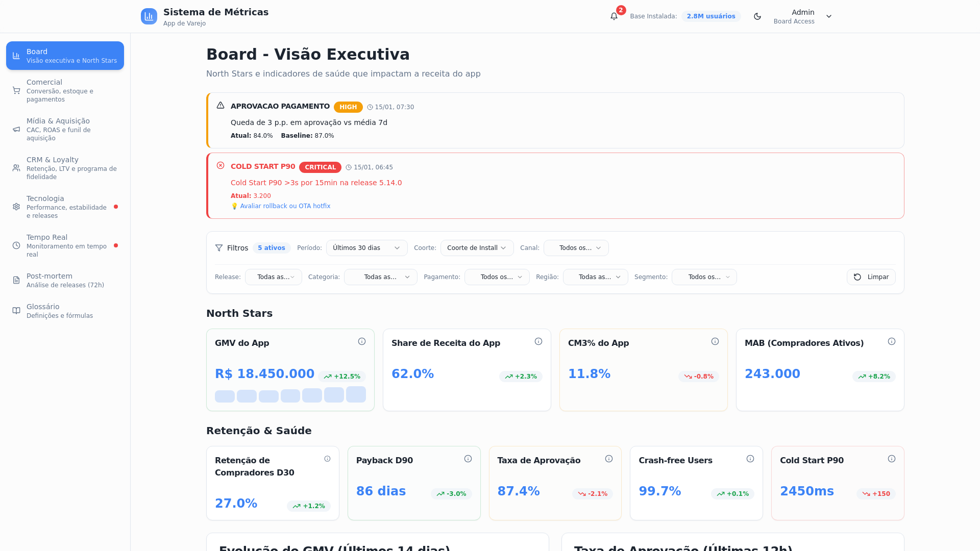Click the CRITICAL severity badge
The height and width of the screenshot is (551, 980).
[x=320, y=167]
